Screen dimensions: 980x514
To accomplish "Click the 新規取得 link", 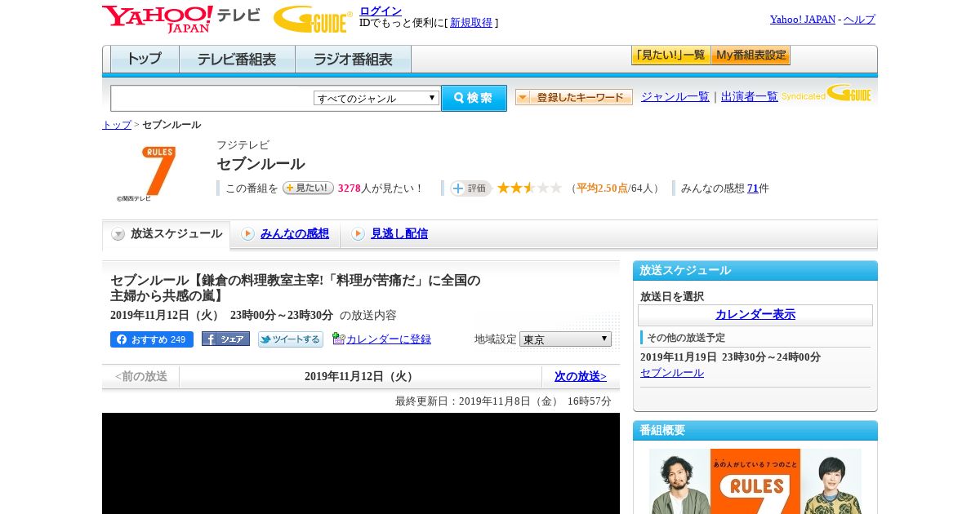I will 471,23.
